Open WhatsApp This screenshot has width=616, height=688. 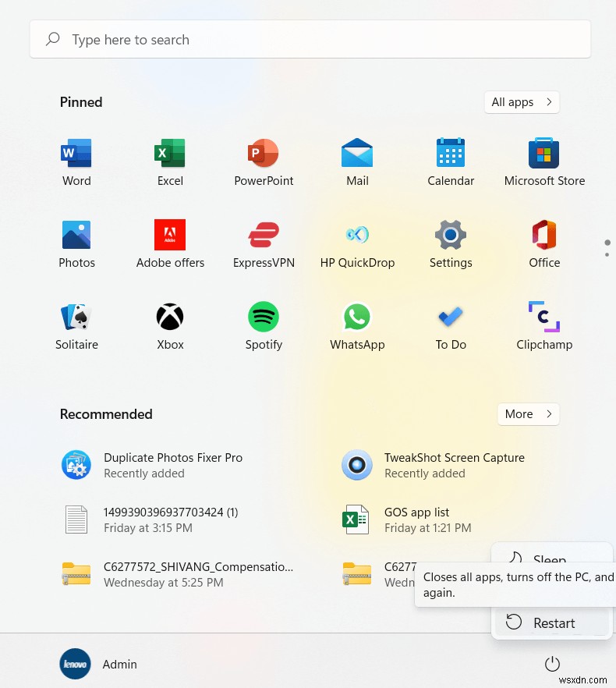coord(357,326)
